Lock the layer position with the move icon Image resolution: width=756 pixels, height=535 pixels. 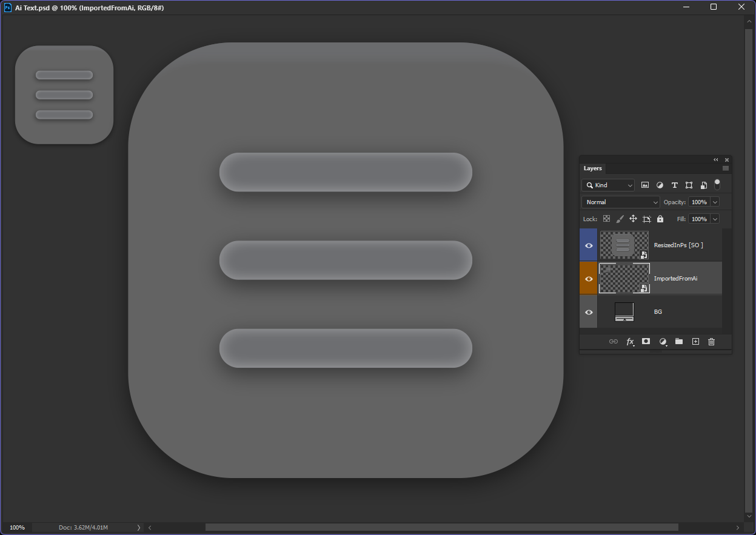pyautogui.click(x=632, y=219)
